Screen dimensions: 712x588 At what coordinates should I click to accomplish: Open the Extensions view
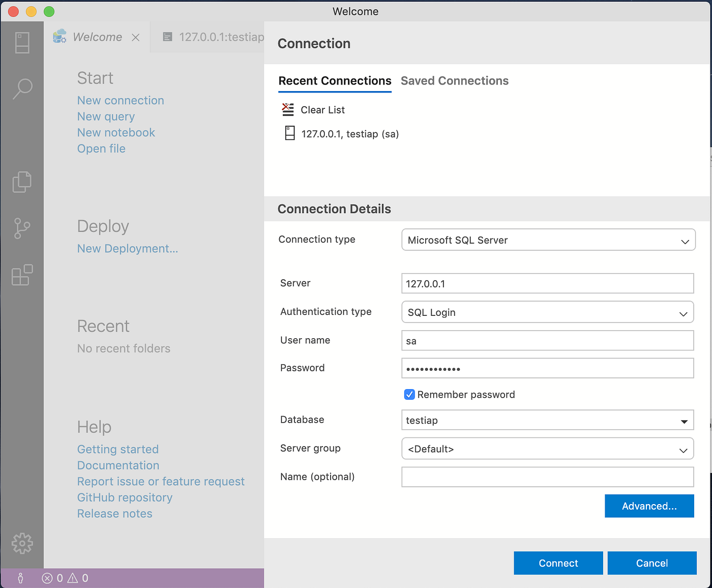click(x=22, y=275)
